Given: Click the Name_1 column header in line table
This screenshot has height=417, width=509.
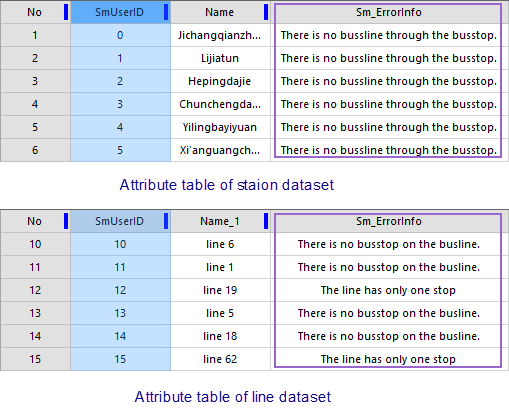Looking at the screenshot, I should pos(220,221).
